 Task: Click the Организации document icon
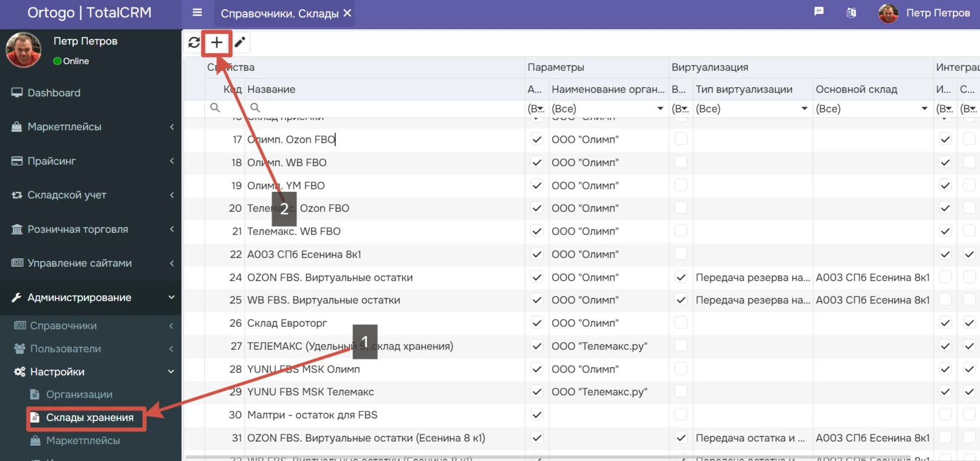point(34,394)
